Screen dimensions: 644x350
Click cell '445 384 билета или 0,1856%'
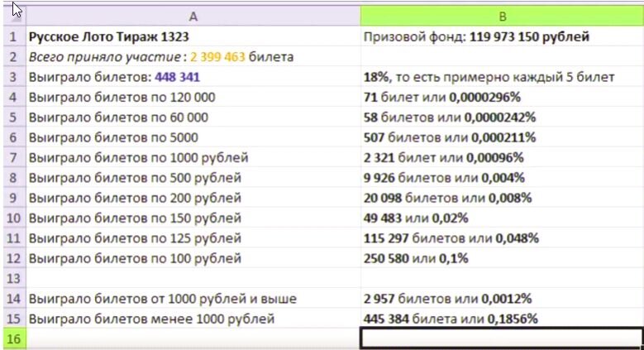tap(502, 319)
